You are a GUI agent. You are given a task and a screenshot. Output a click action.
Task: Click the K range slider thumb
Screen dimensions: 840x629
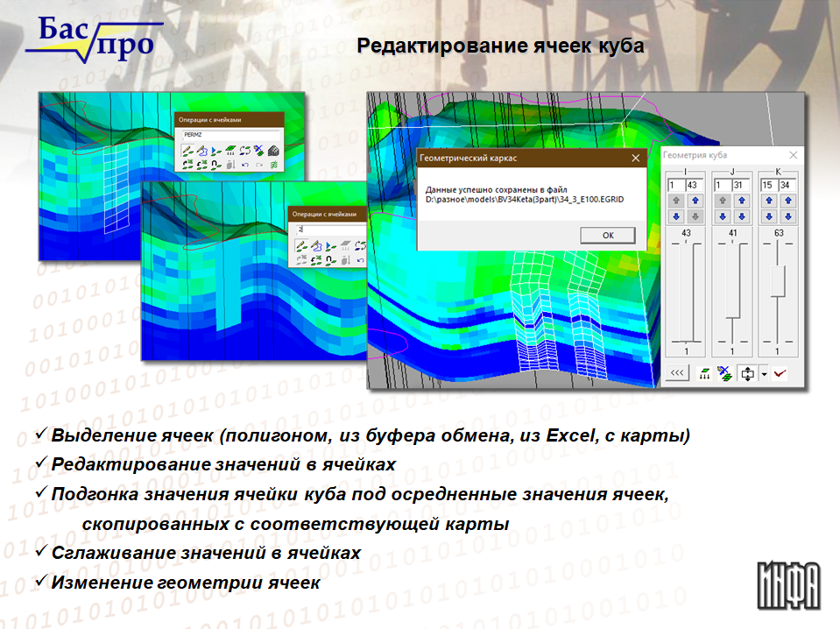click(x=778, y=281)
